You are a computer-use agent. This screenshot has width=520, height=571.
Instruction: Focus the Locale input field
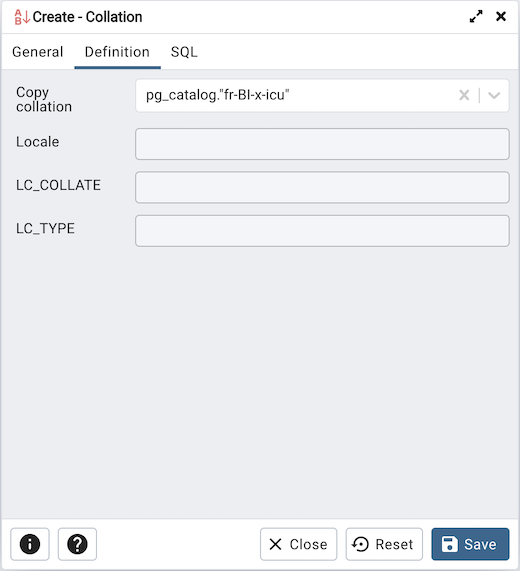(x=322, y=144)
